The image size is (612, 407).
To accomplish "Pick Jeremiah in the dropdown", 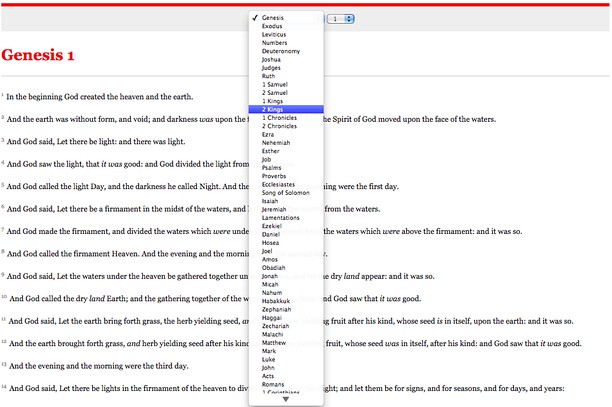I will [286, 209].
